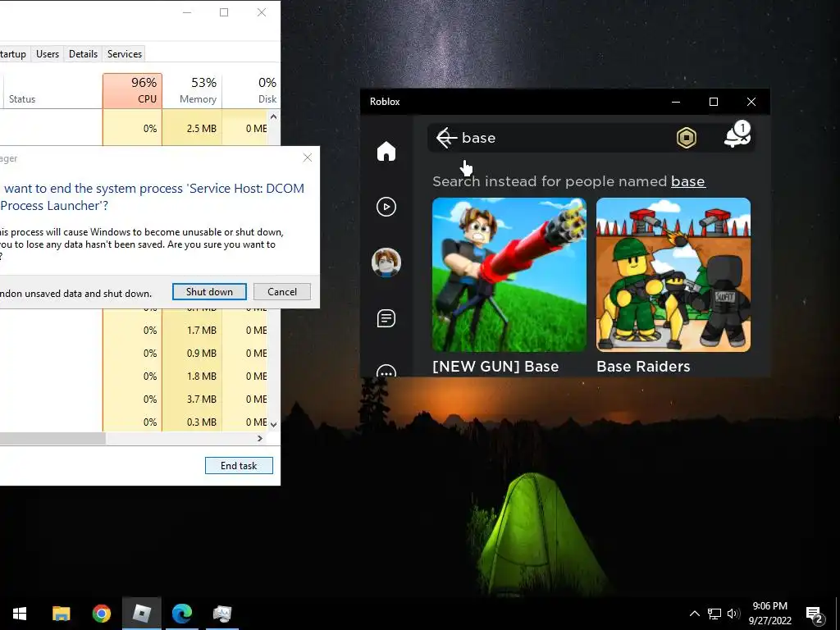The width and height of the screenshot is (840, 630).
Task: Search for people named base link
Action: (x=688, y=181)
